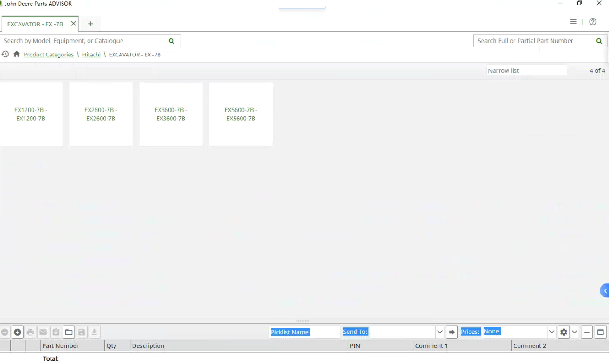
Task: Go to the home icon in breadcrumb
Action: click(17, 54)
